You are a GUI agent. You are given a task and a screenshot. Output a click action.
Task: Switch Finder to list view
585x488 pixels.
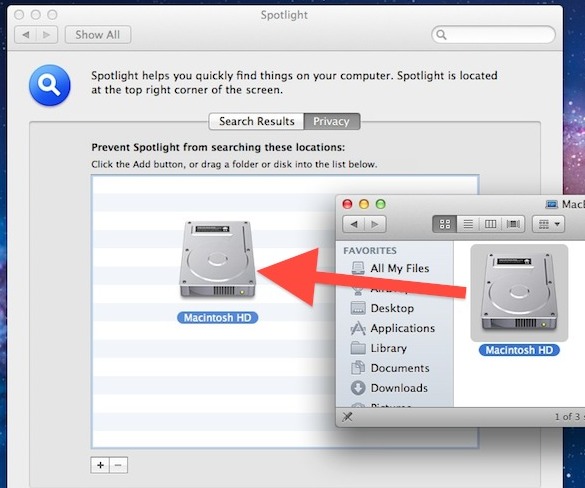[468, 224]
